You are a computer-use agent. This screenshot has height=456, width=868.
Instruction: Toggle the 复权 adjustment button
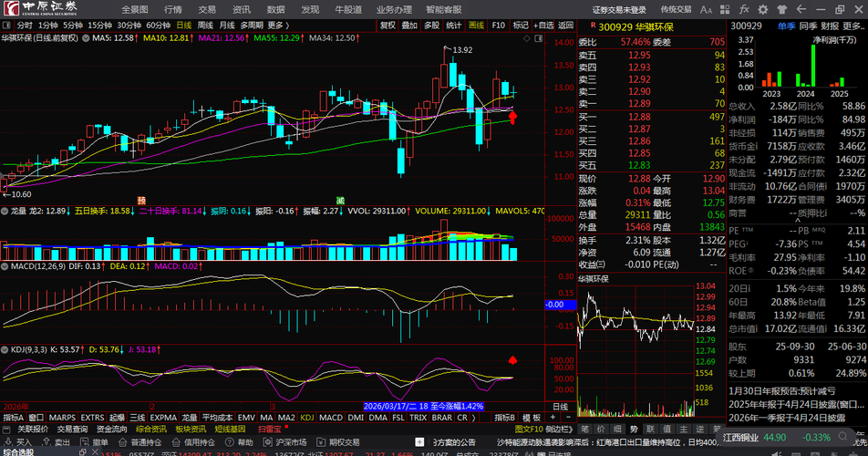(x=387, y=26)
